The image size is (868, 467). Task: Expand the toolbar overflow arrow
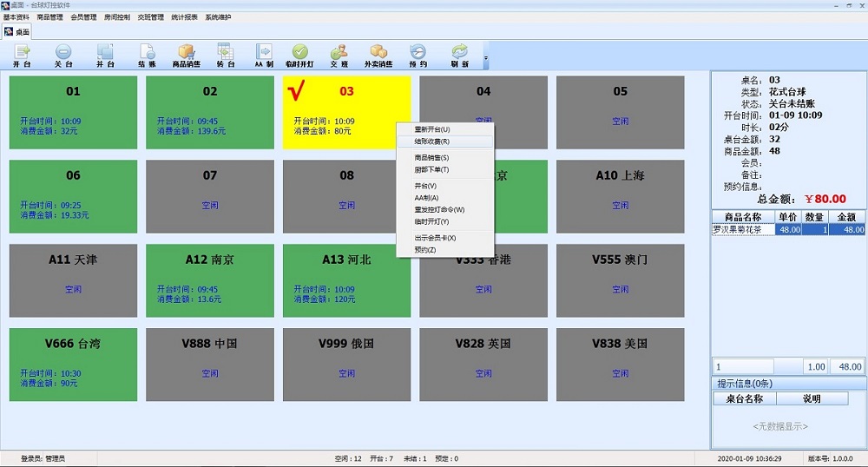[486, 57]
